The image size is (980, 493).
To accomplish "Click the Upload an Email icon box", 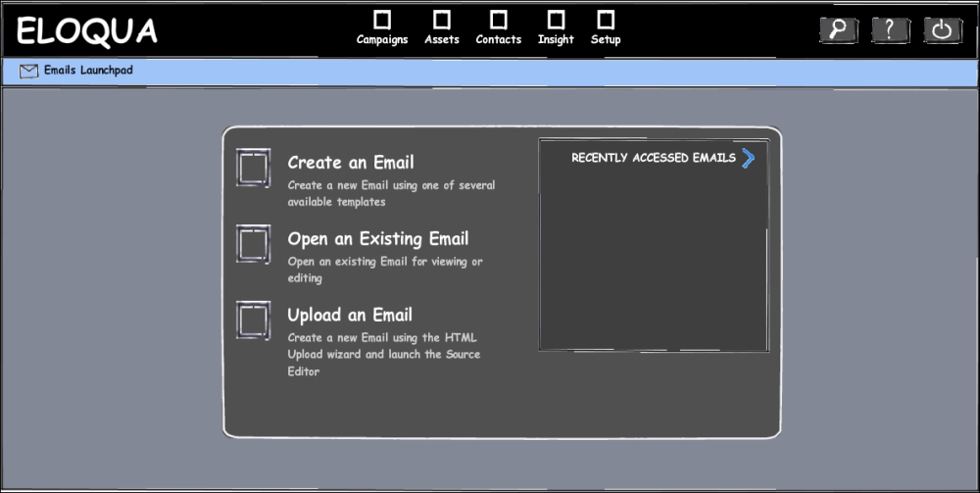I will tap(253, 320).
